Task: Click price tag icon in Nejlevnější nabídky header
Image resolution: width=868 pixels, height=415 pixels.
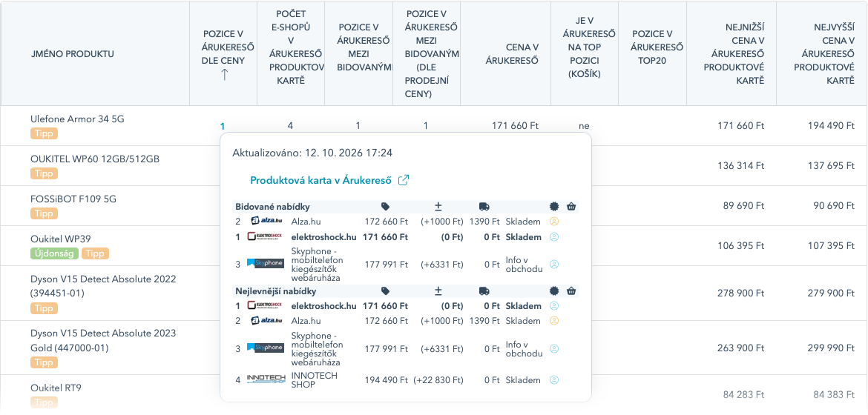Action: click(x=386, y=291)
